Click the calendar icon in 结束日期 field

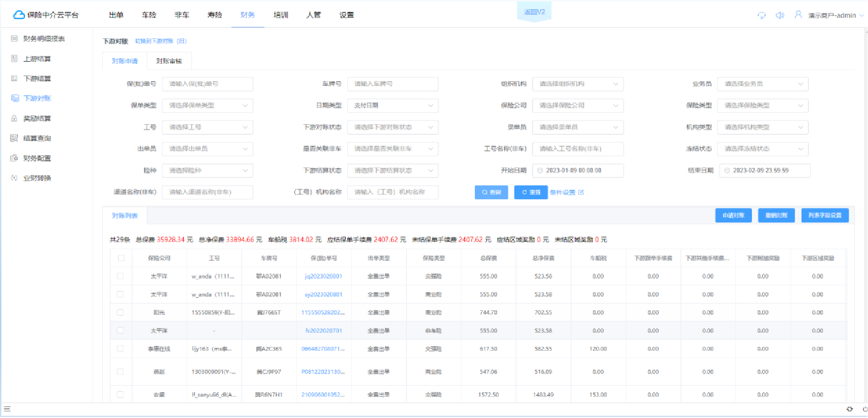727,170
